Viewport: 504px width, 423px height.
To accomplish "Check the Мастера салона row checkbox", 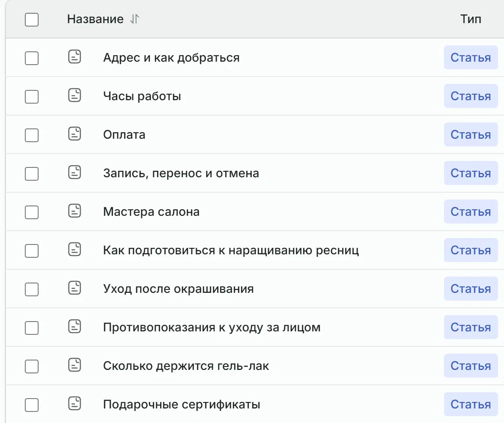I will 32,212.
